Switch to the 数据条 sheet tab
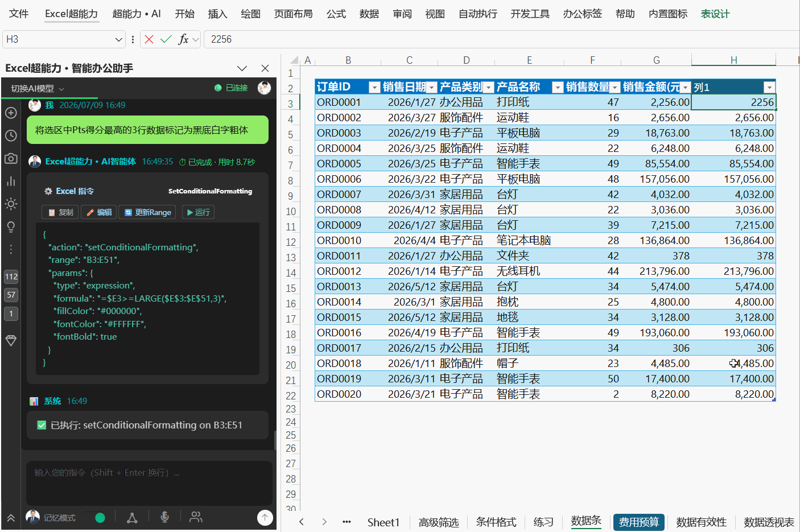The height and width of the screenshot is (532, 800). (x=586, y=521)
